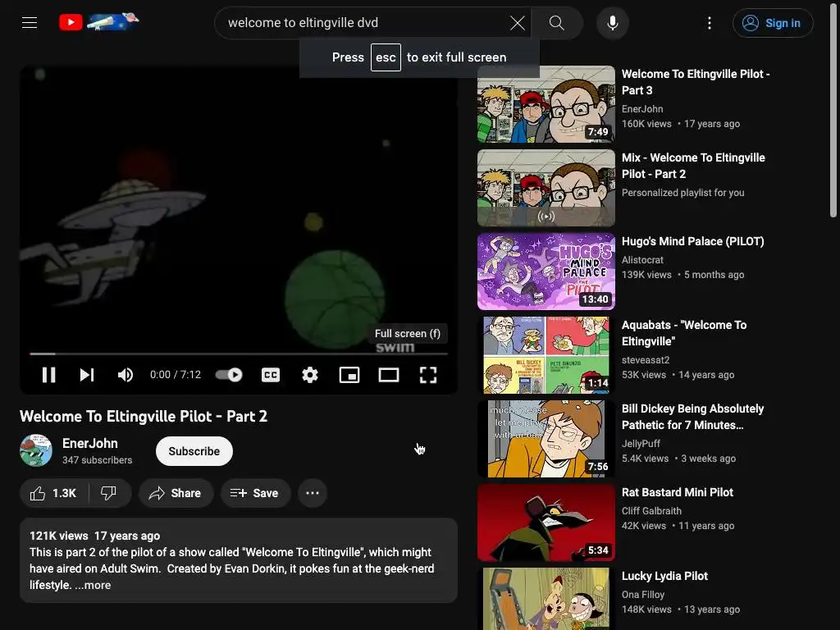This screenshot has height=630, width=840.
Task: Mute the video volume
Action: tap(125, 374)
